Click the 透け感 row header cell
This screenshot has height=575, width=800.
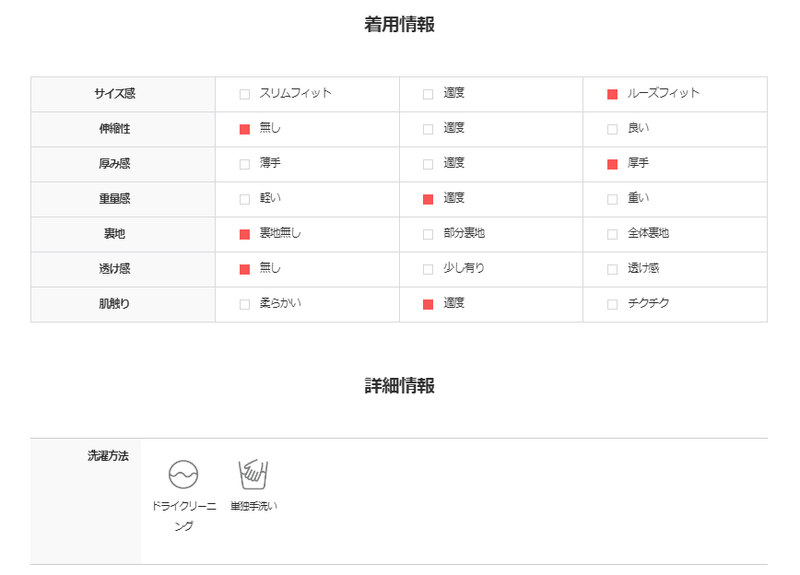coord(123,269)
